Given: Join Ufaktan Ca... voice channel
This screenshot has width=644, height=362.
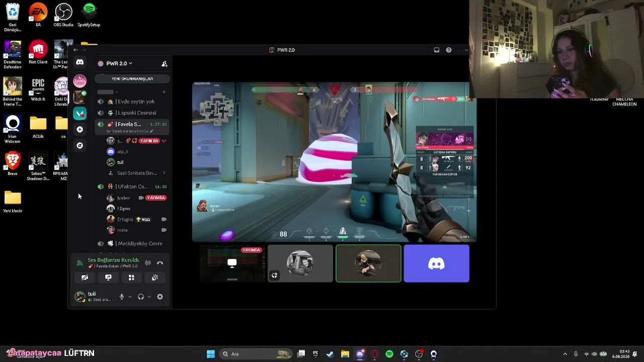Looking at the screenshot, I should click(x=132, y=187).
